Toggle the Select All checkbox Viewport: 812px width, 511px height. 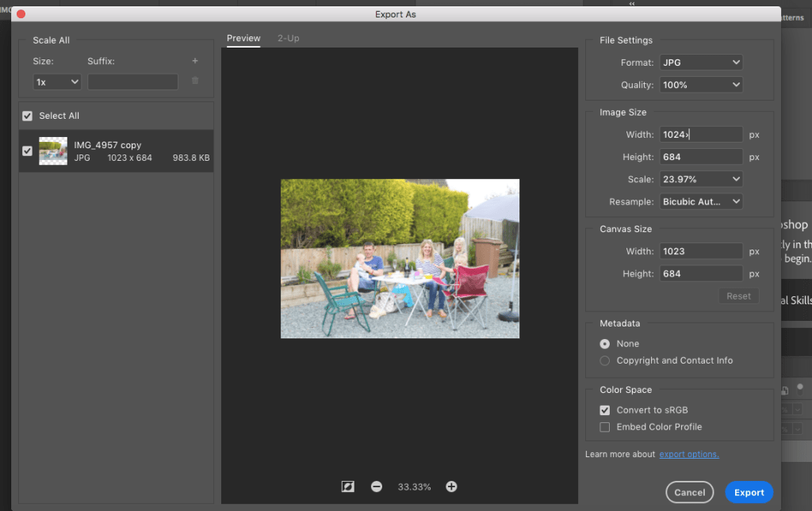28,116
